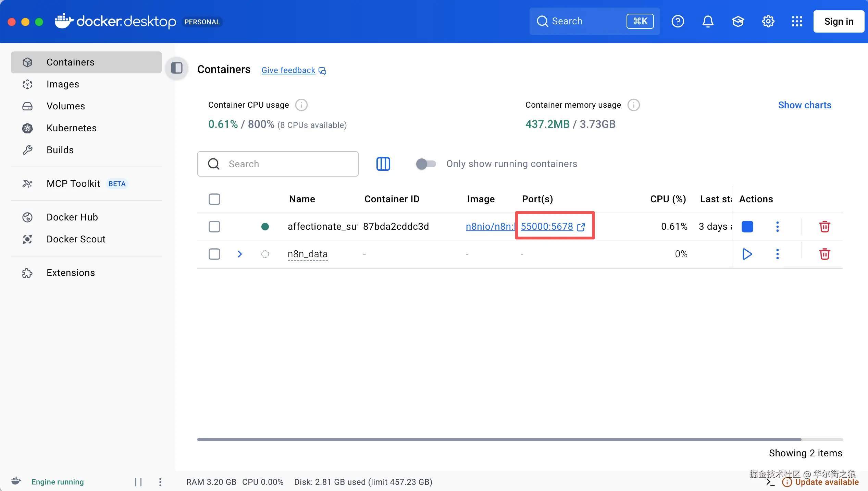Go to Images section

pos(63,84)
